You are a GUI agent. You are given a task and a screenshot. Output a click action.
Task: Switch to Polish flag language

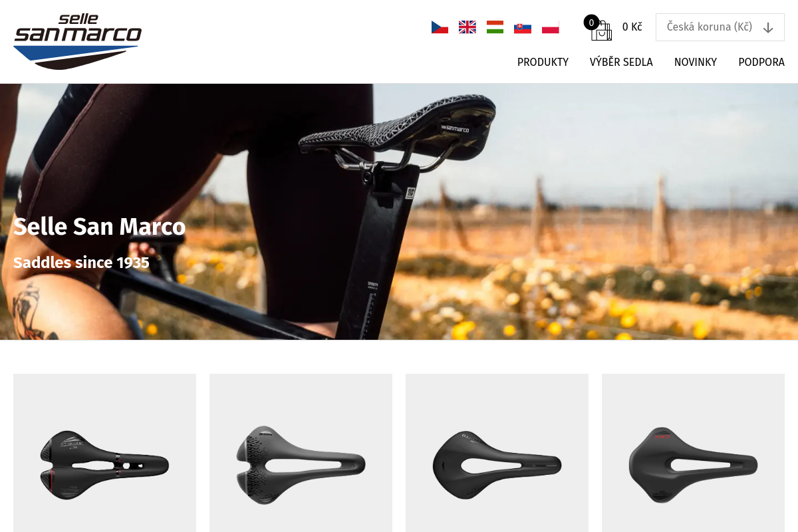[551, 27]
